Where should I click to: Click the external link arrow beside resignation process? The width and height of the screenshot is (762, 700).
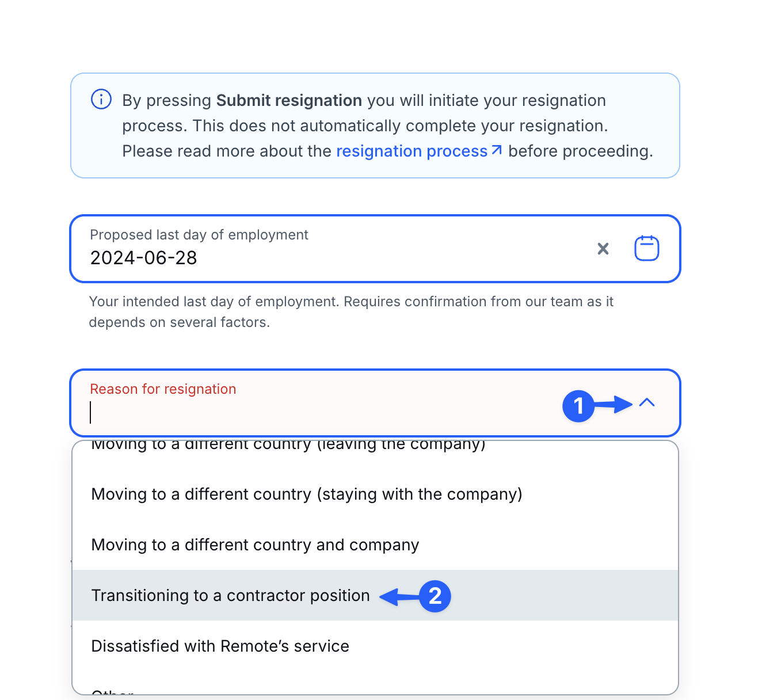pos(497,150)
